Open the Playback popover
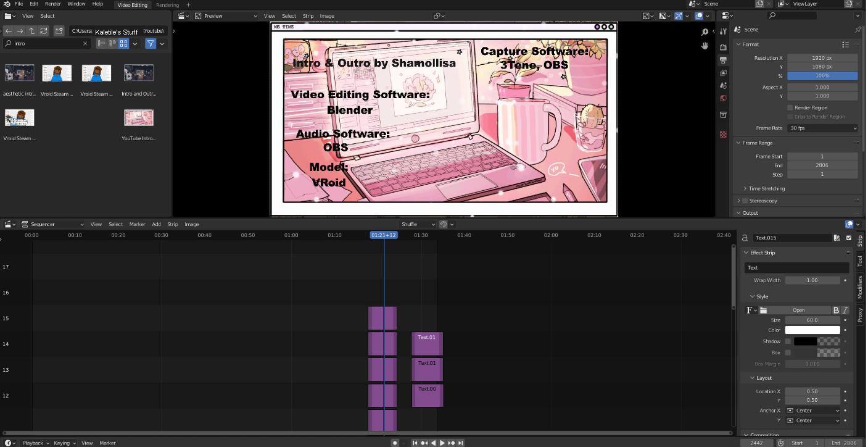 coord(36,443)
